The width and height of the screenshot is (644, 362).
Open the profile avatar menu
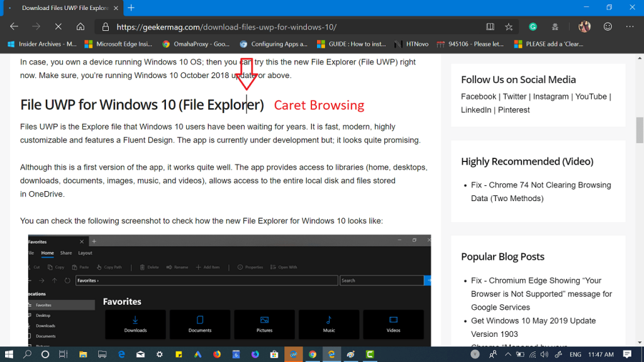click(584, 27)
